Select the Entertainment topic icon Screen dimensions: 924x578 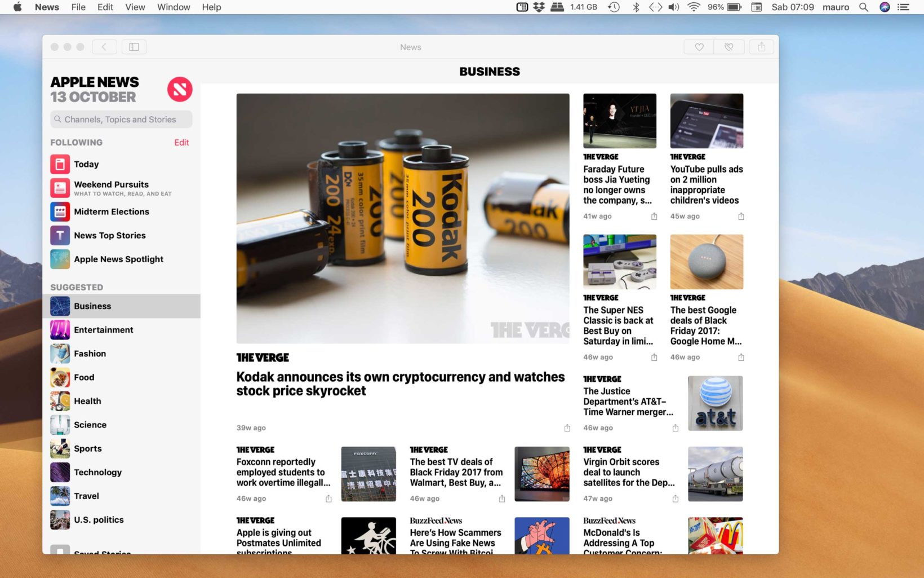coord(60,330)
